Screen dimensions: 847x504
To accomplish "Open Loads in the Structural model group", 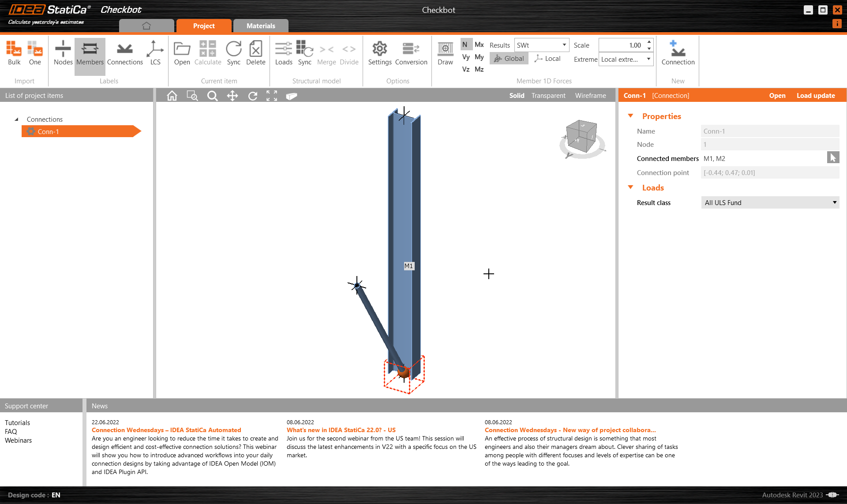I will (284, 54).
